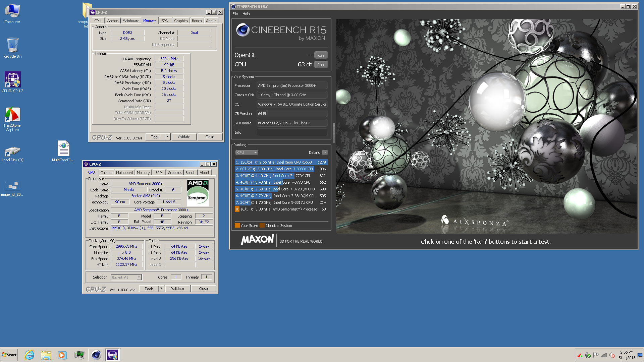
Task: Click Tools button in lower CPU-Z window
Action: coord(149,289)
